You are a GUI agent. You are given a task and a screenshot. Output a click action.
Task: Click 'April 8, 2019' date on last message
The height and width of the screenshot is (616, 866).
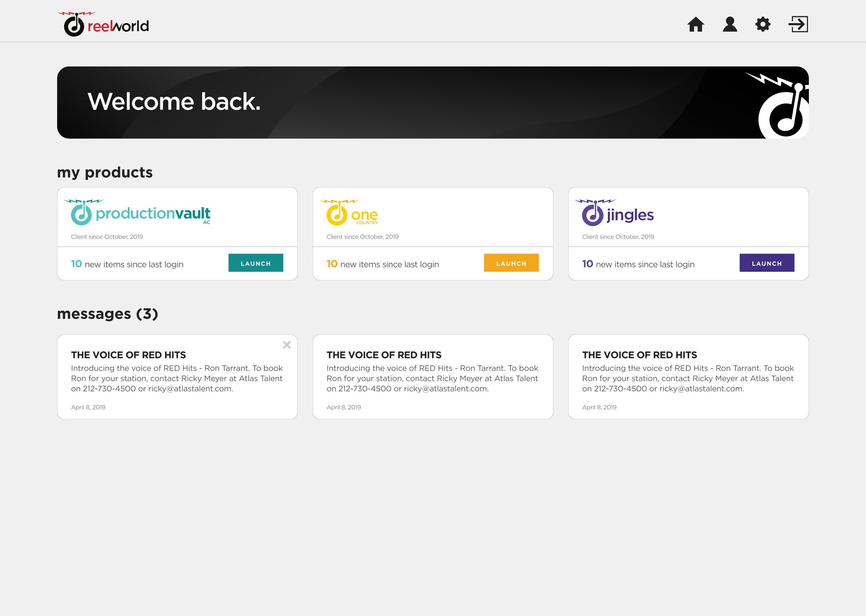click(600, 407)
